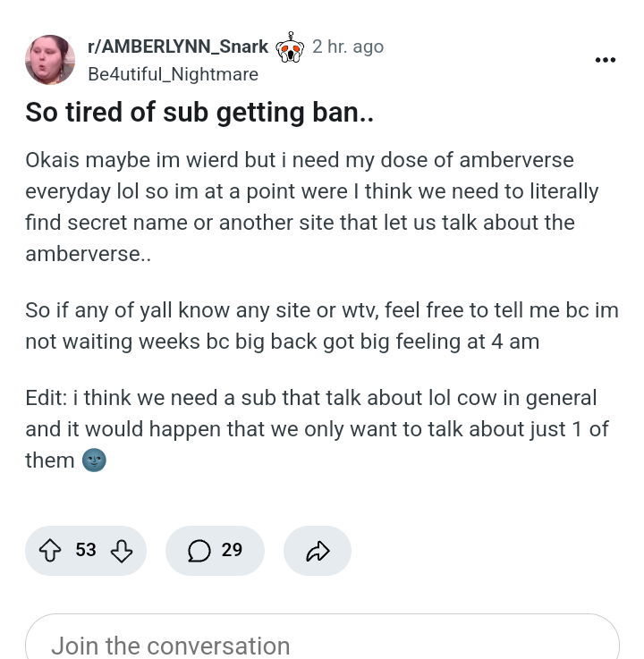Share the post using the arrow icon
Viewport: 644px width, 659px height.
(318, 551)
